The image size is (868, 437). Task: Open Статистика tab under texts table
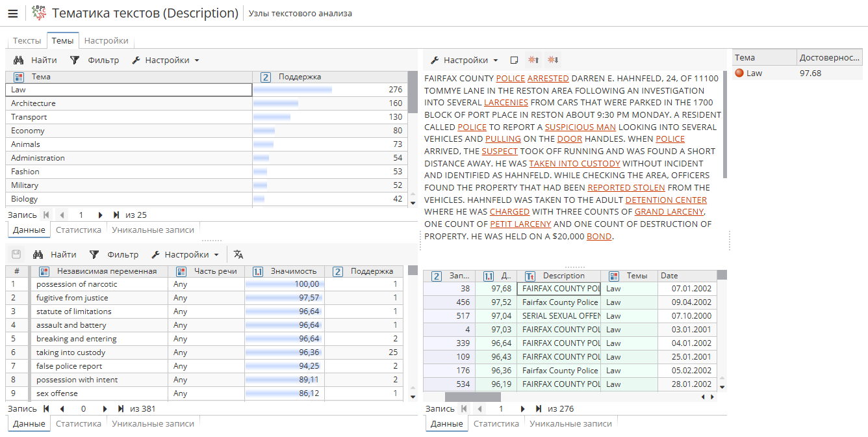coord(496,423)
